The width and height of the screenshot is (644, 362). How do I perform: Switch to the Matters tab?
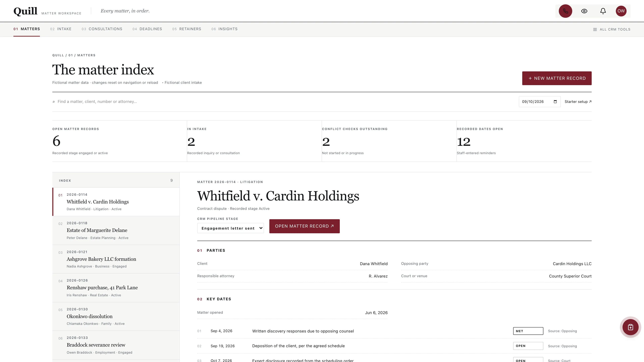tap(27, 29)
